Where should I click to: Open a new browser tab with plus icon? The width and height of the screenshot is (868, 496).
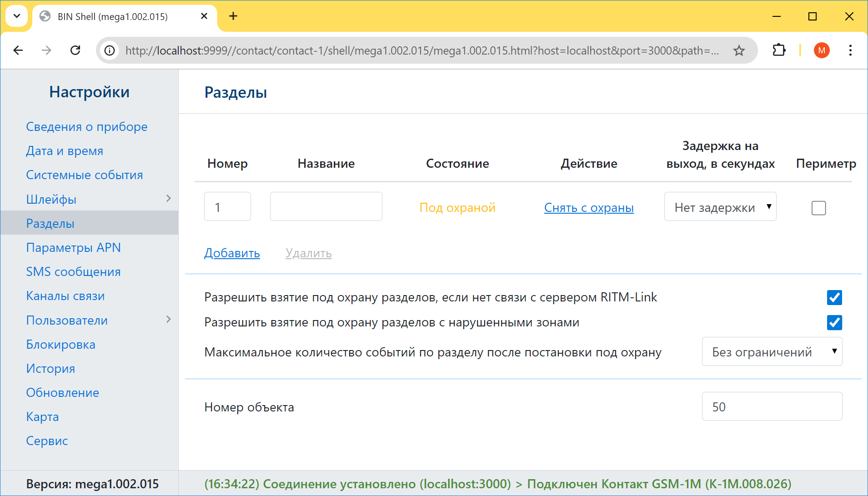[x=233, y=16]
